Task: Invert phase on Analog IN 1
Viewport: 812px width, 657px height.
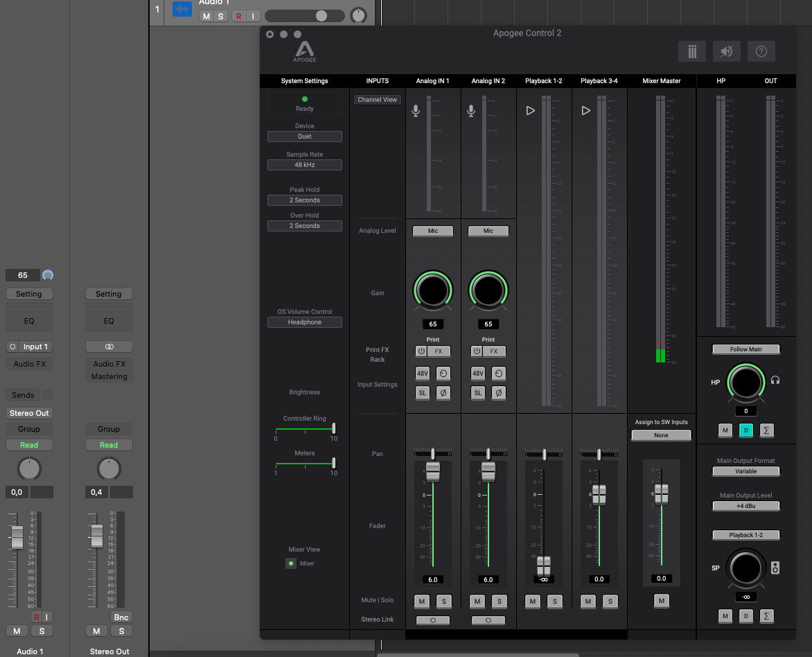Action: coord(443,393)
